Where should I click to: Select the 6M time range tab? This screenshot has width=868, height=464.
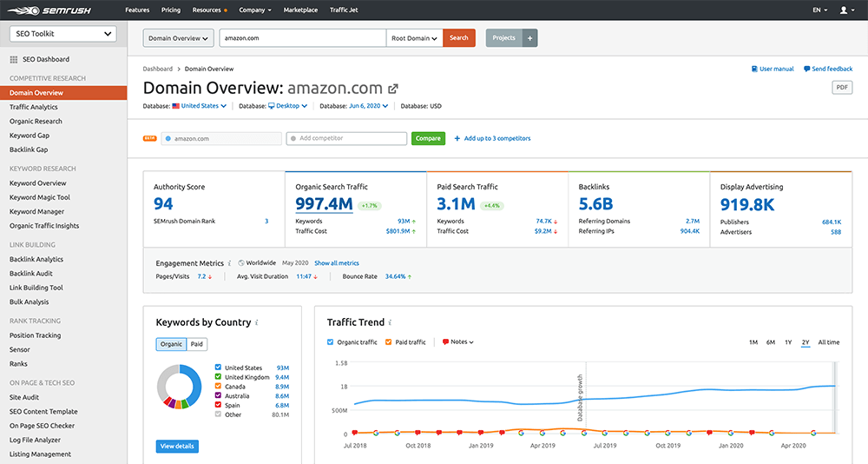pos(771,342)
